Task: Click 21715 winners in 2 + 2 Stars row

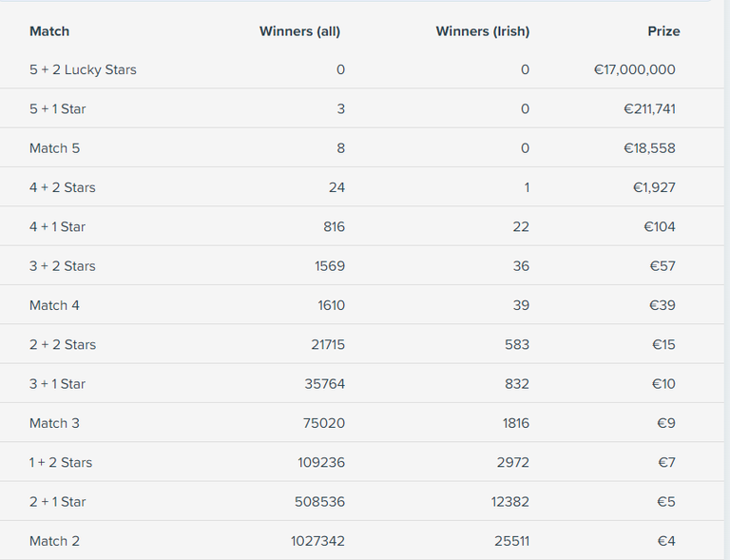Action: point(328,345)
